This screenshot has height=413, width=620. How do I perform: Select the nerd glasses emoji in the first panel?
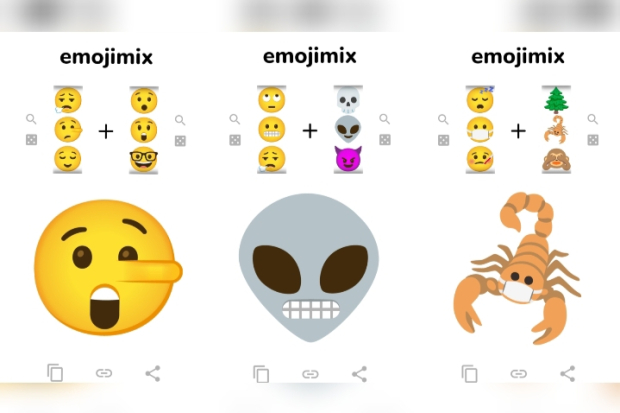144,159
